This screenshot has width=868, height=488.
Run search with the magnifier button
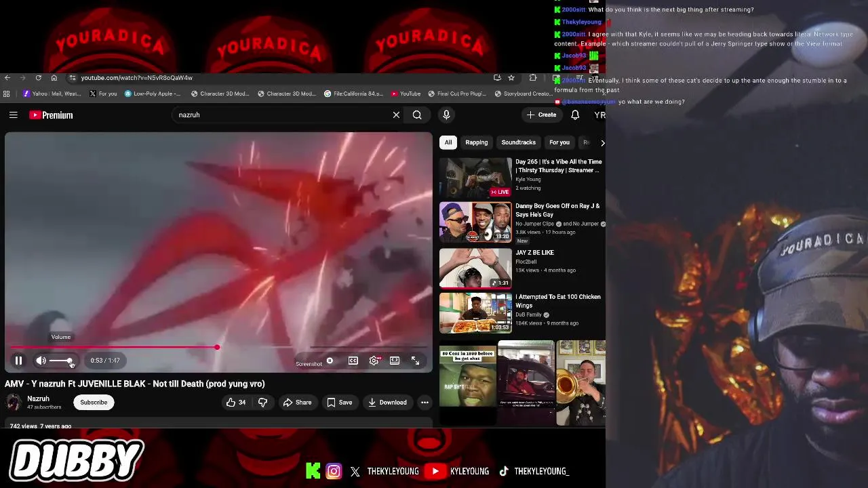tap(417, 115)
